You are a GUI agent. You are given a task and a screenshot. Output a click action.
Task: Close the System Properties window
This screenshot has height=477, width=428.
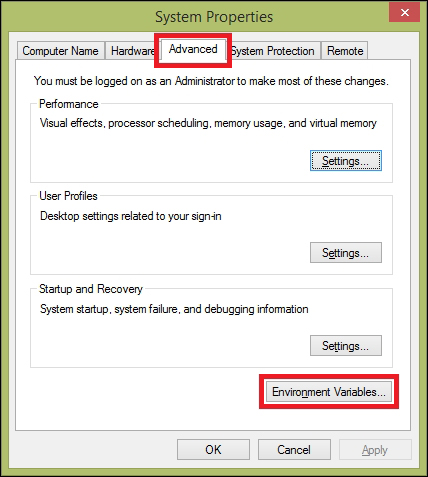point(405,13)
